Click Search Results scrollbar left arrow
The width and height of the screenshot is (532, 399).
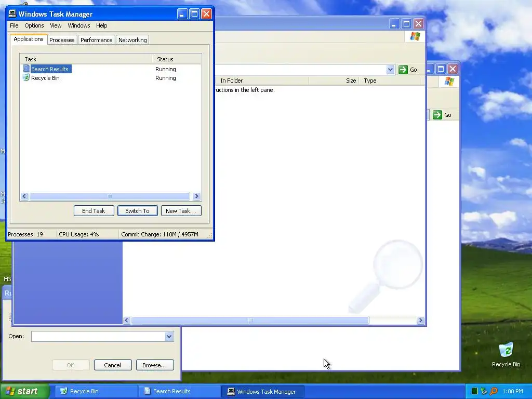pos(127,320)
